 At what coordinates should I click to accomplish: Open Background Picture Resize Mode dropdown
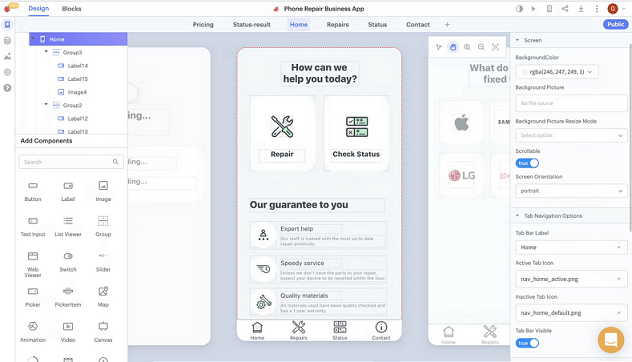(x=571, y=135)
